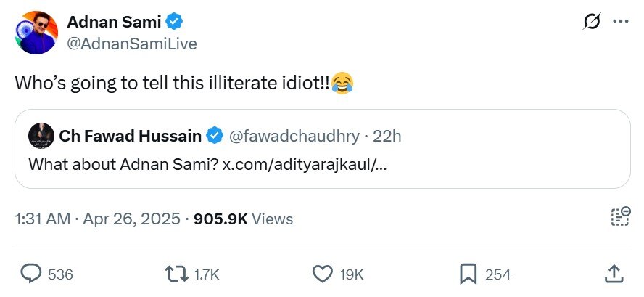Click the reply comment icon
This screenshot has width=644, height=297.
tap(30, 274)
